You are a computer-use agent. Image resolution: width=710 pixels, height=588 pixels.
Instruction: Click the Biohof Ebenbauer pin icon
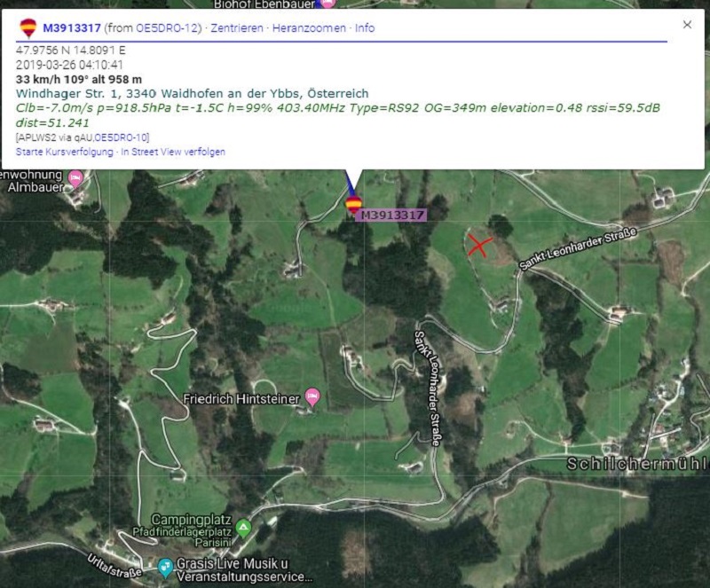[x=327, y=4]
